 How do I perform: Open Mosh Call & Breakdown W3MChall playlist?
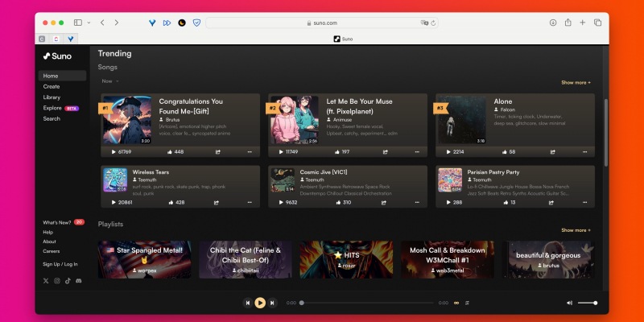click(448, 259)
